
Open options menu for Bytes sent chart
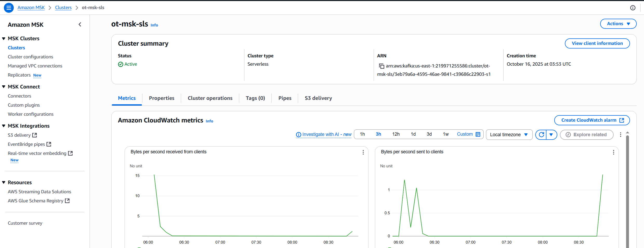[x=613, y=152]
